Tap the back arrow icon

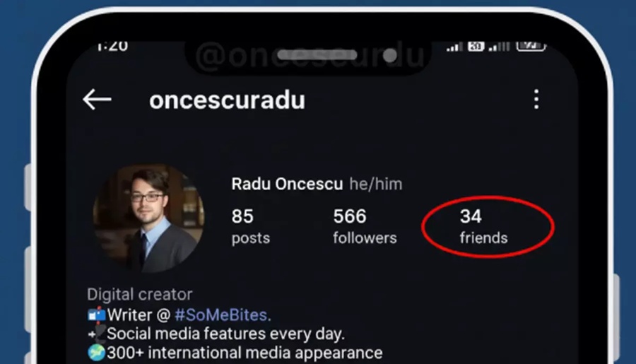(97, 100)
